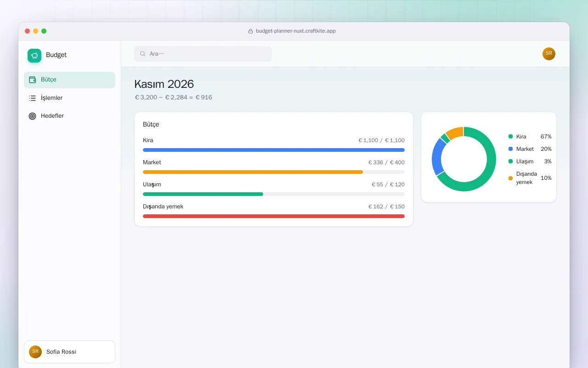Screen dimensions: 588x368
Task: Click the blue Kira progress bar
Action: pos(274,150)
